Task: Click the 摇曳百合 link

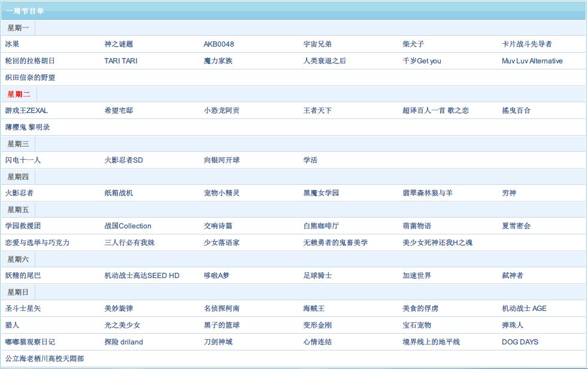Action: [x=516, y=111]
